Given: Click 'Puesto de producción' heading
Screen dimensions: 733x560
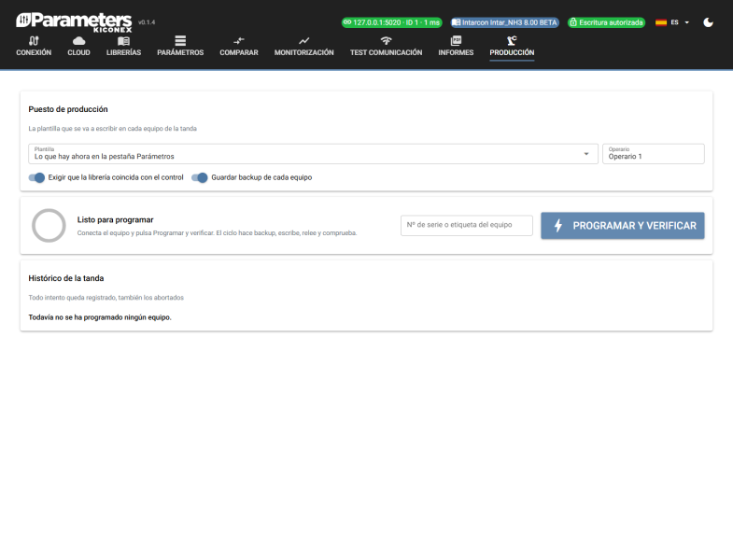Looking at the screenshot, I should [68, 109].
